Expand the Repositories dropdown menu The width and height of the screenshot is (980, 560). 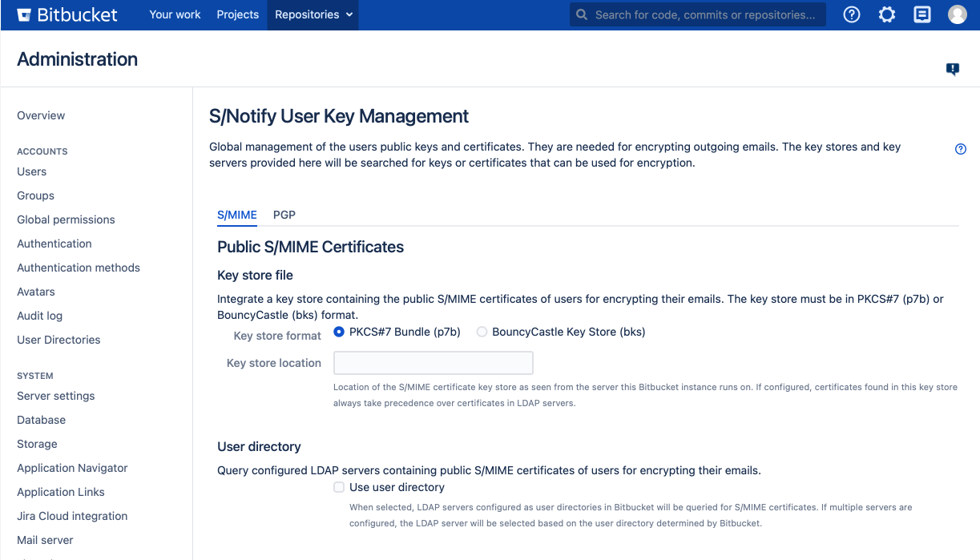(313, 14)
